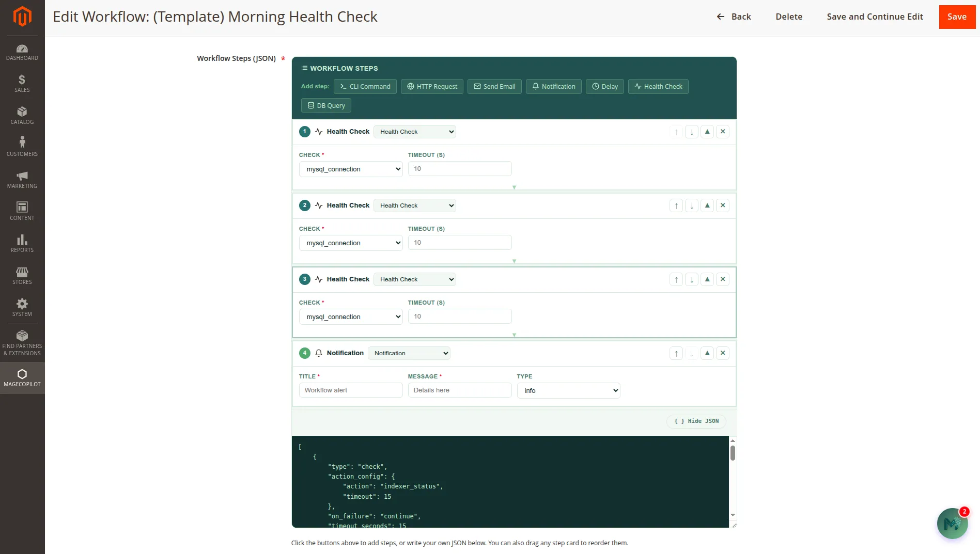
Task: Click the JSON editor scrollbar down arrow
Action: (733, 515)
